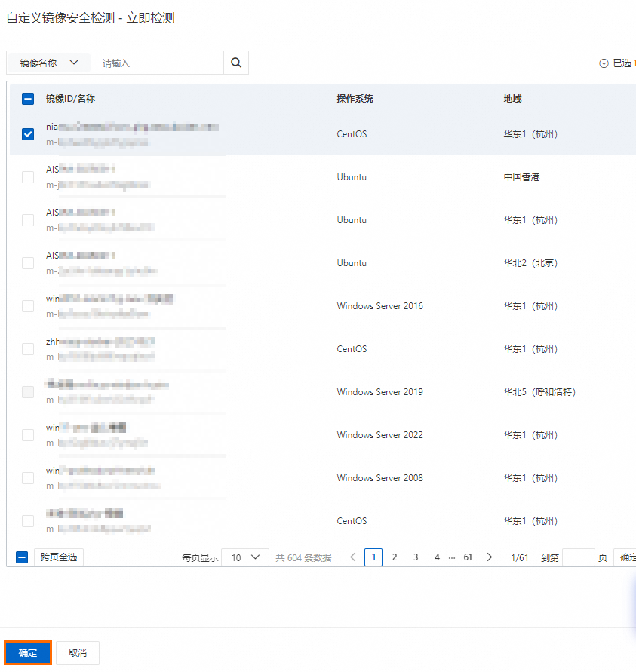The width and height of the screenshot is (636, 672).
Task: Expand the 已选 selected-items indicator icon
Action: click(604, 63)
